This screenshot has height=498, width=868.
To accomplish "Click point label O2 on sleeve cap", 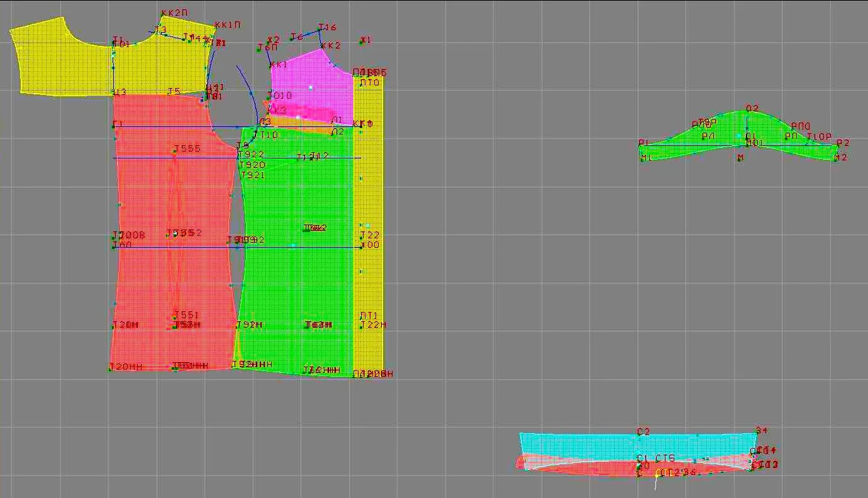I will coord(752,108).
